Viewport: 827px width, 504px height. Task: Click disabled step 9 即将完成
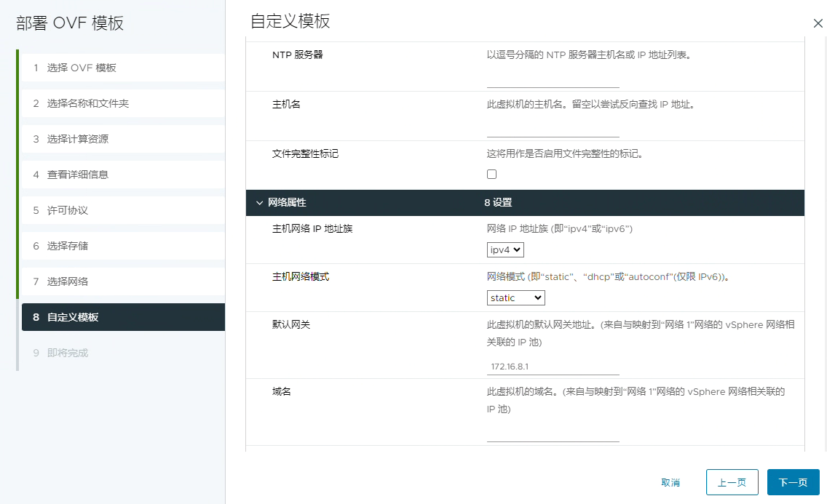124,353
